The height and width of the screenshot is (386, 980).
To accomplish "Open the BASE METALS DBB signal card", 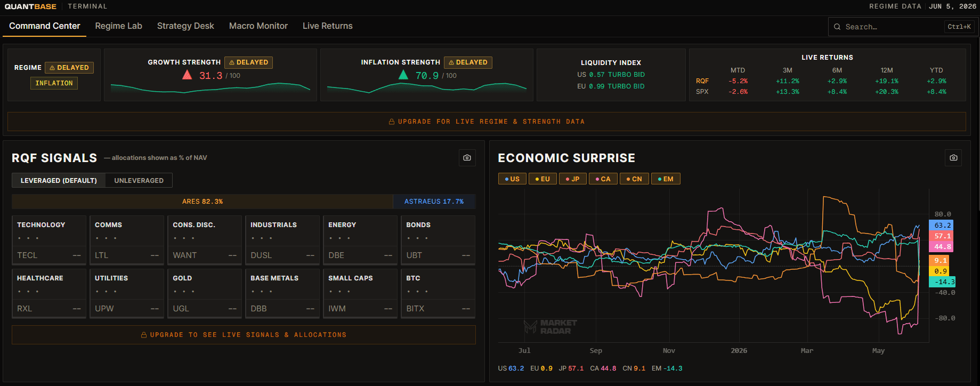I will click(x=282, y=293).
